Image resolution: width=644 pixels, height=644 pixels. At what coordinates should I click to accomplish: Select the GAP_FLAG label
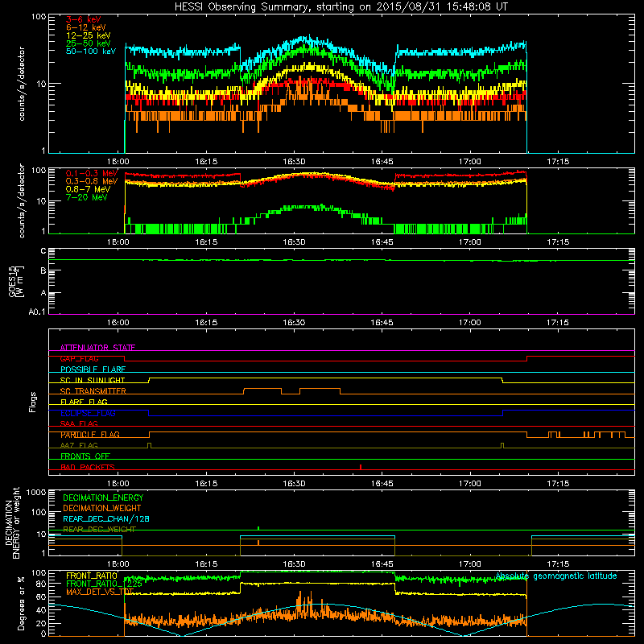click(x=79, y=358)
